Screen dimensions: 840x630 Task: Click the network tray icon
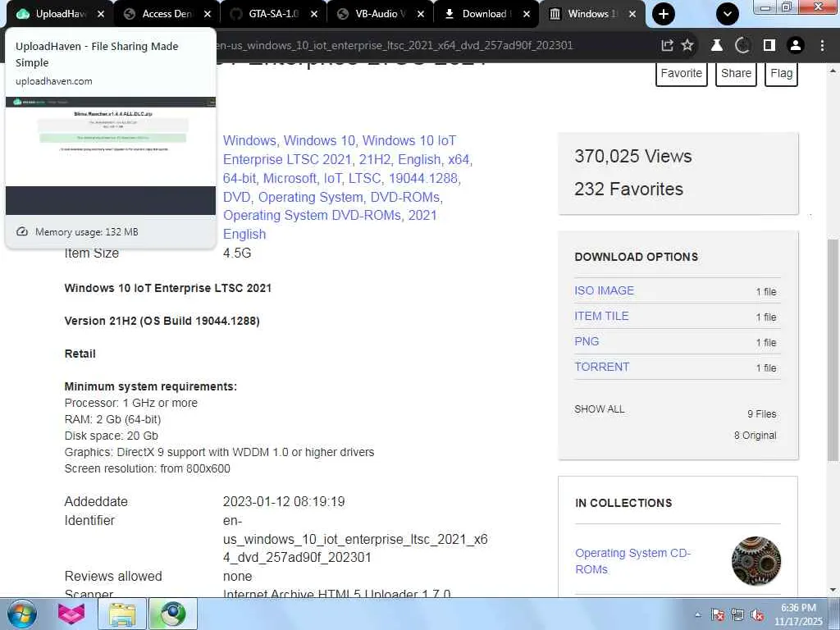737,614
